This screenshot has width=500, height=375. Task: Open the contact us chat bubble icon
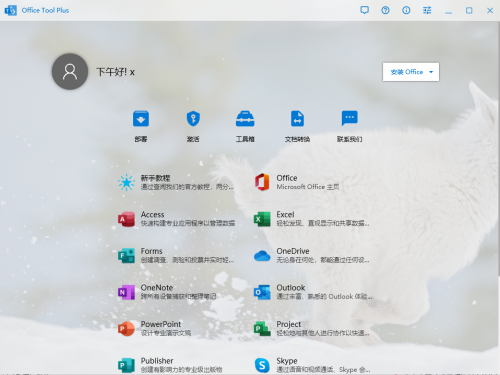pyautogui.click(x=349, y=118)
